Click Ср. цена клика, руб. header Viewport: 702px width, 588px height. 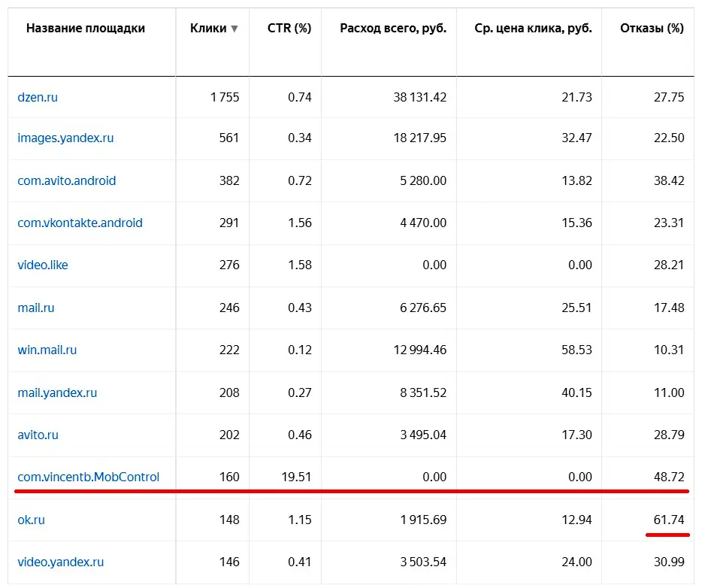click(x=534, y=29)
